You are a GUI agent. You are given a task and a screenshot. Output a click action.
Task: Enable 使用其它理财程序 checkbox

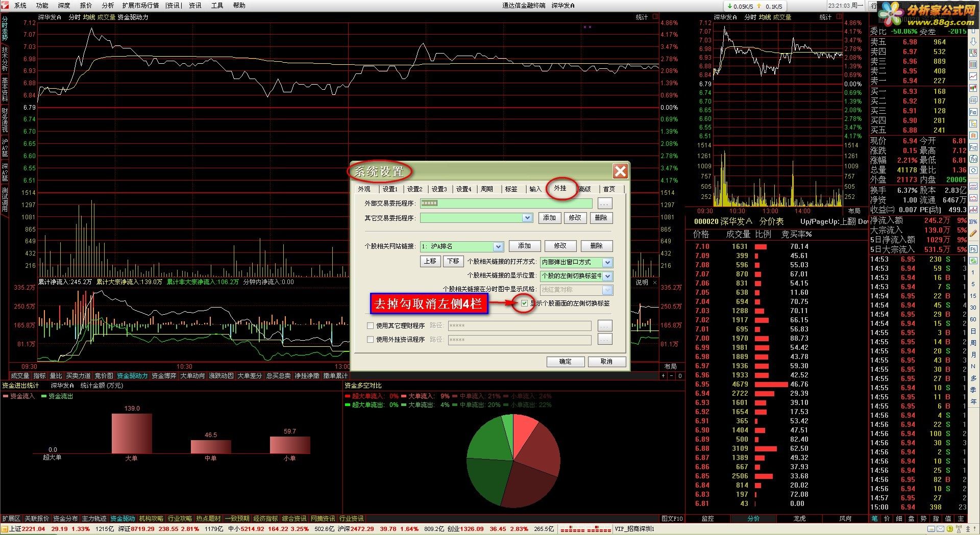371,325
